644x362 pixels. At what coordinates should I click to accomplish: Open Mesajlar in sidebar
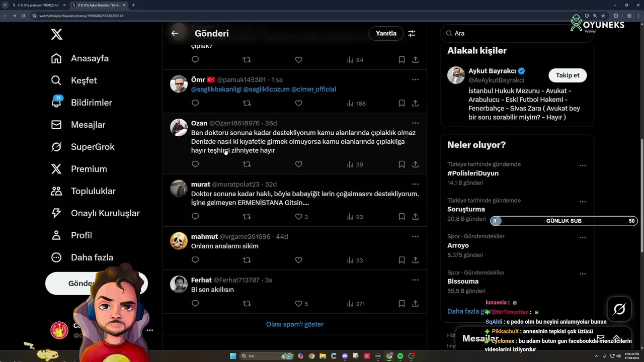[x=78, y=125]
